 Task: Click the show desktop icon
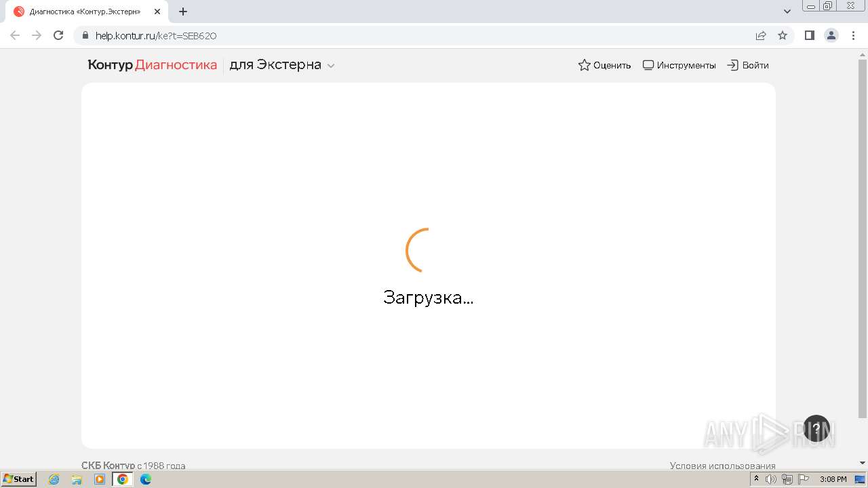point(860,479)
